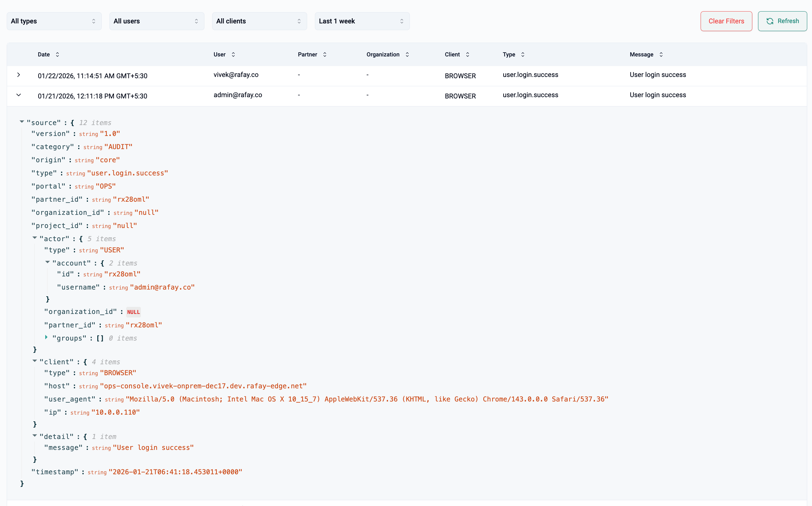Collapse the "account" JSON node
Screen dimensions: 812x506
[x=48, y=262]
